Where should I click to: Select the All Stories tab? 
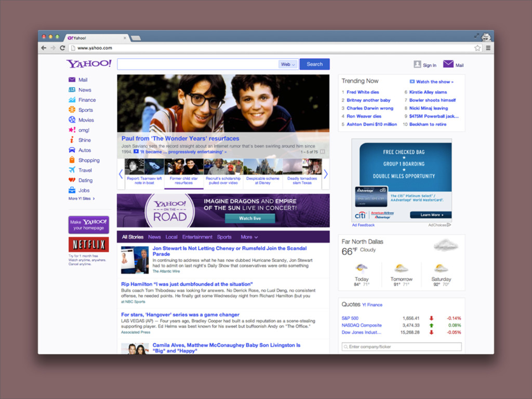coord(132,237)
